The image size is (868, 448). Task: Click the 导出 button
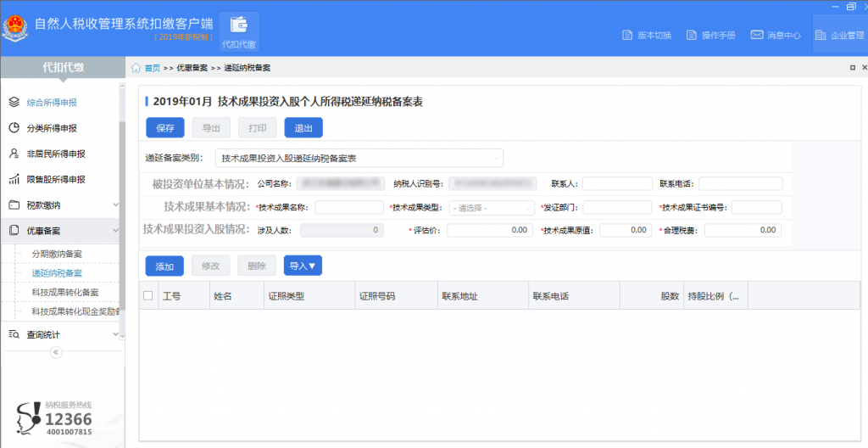click(x=211, y=127)
